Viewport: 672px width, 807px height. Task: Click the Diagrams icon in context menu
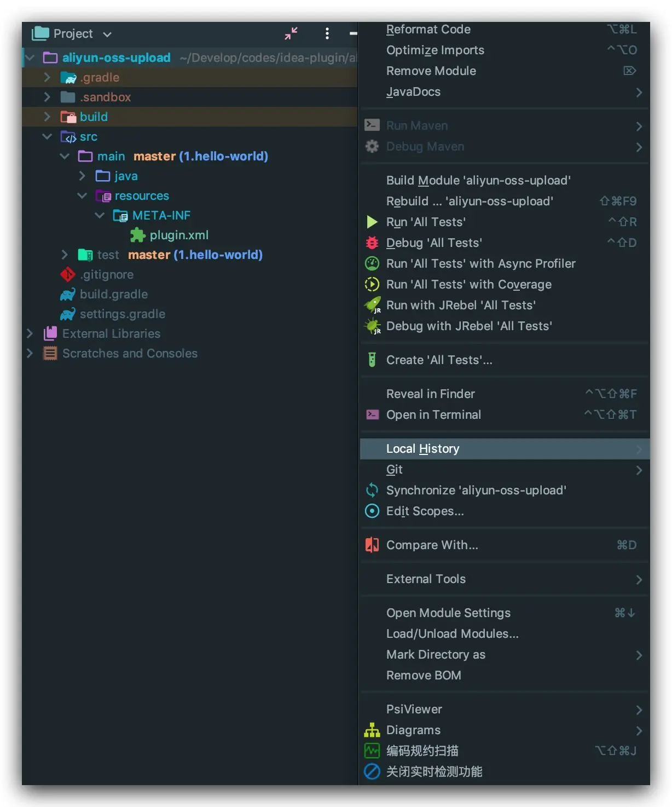tap(372, 730)
